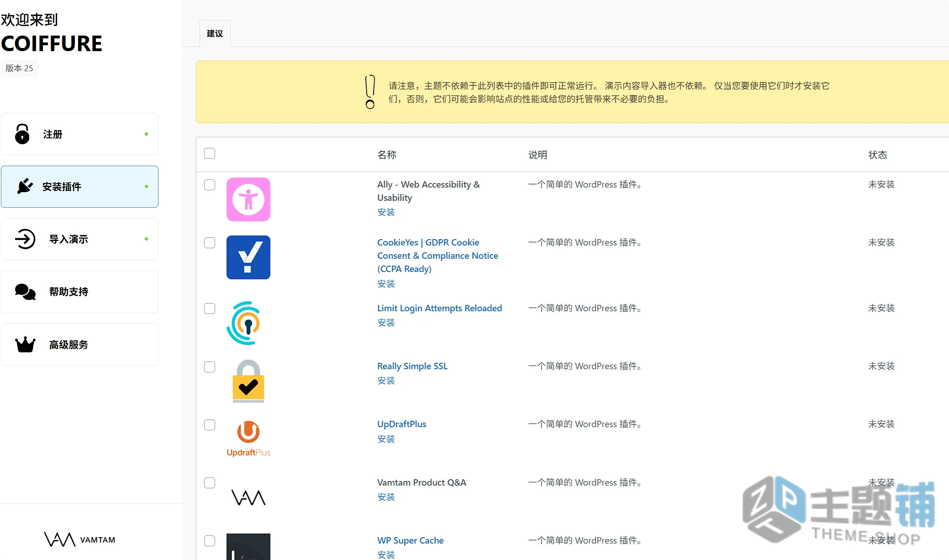This screenshot has width=949, height=560.
Task: Click the VAMTAM logo at sidebar bottom
Action: coord(79,539)
